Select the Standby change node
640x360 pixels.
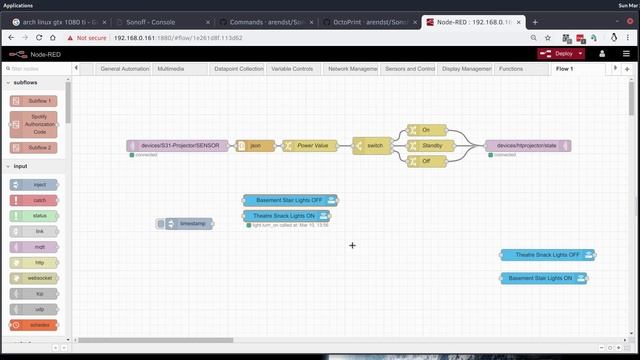pos(431,146)
